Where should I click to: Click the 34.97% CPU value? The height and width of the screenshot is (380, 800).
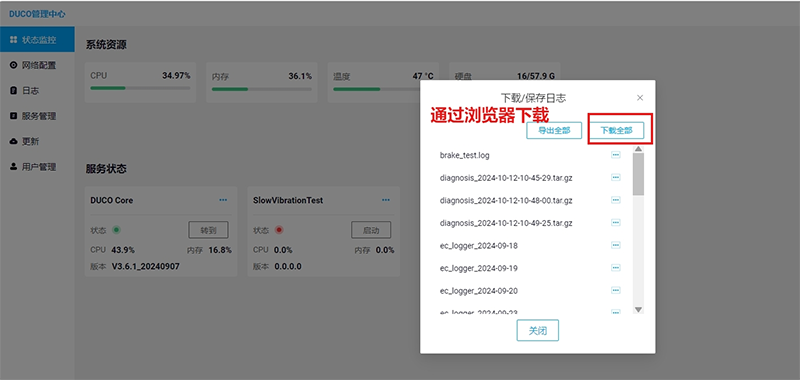coord(176,75)
